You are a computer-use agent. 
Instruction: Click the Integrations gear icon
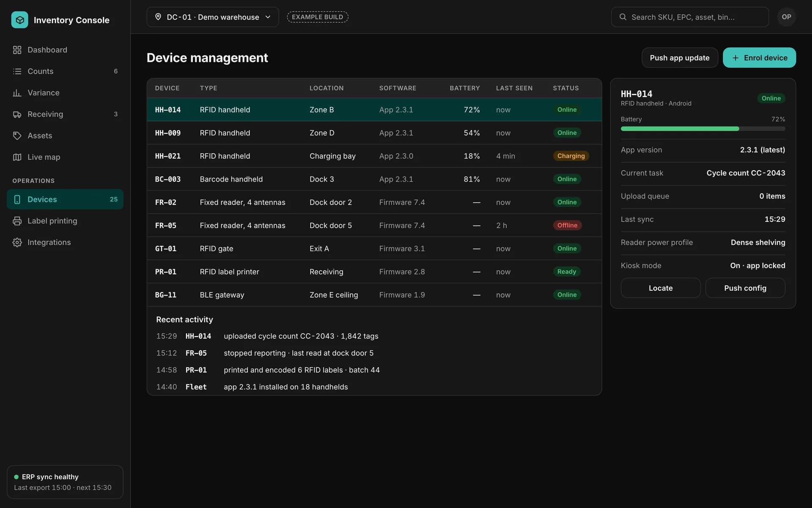(x=17, y=243)
